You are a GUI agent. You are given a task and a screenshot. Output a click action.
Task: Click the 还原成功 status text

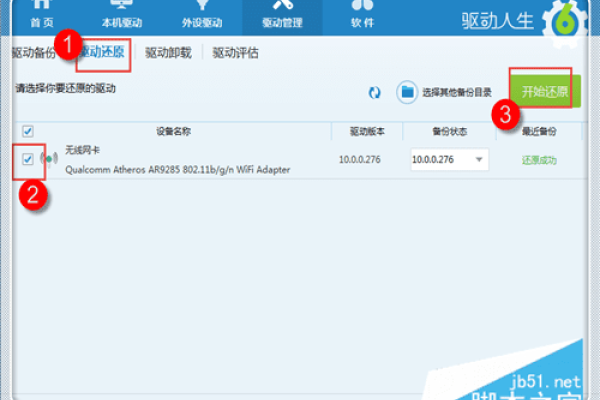[539, 160]
